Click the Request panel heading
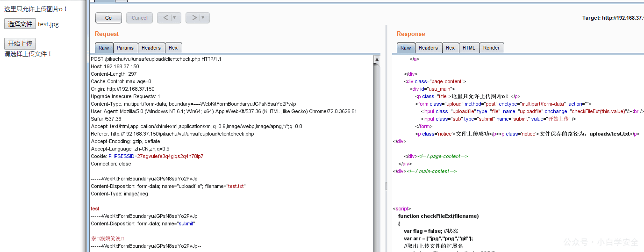This screenshot has height=252, width=644. tap(107, 34)
